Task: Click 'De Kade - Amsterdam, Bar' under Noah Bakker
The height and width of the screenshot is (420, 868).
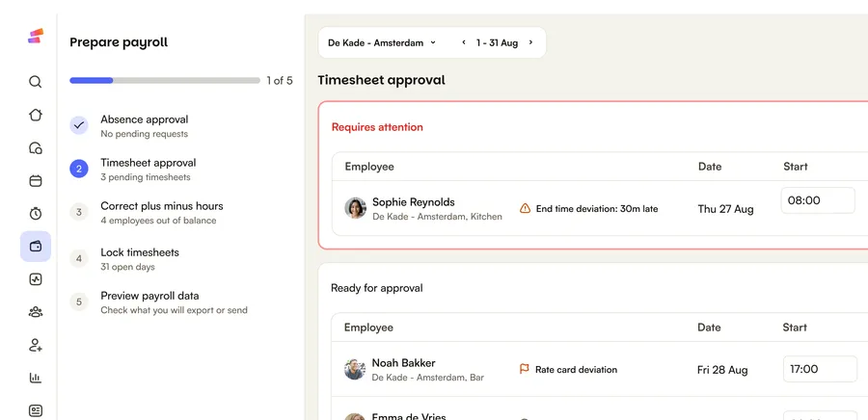Action: pos(428,378)
